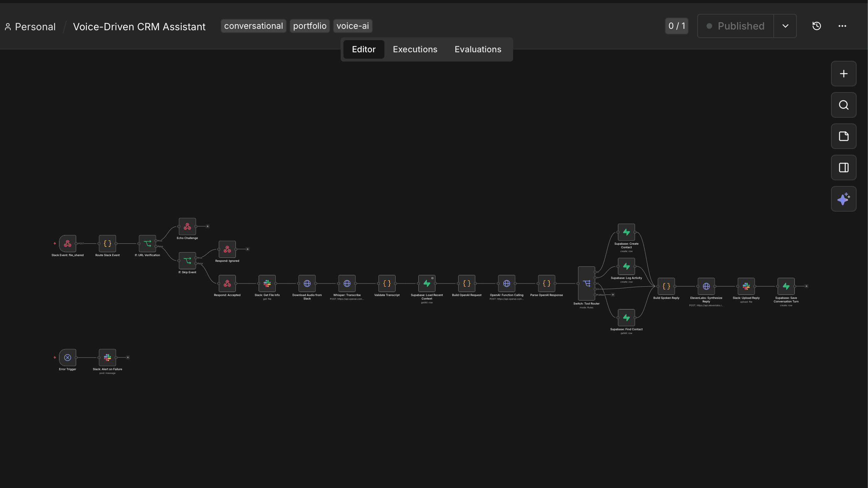This screenshot has height=488, width=868.
Task: Select the Slack: Upload Reply node
Action: point(746,286)
